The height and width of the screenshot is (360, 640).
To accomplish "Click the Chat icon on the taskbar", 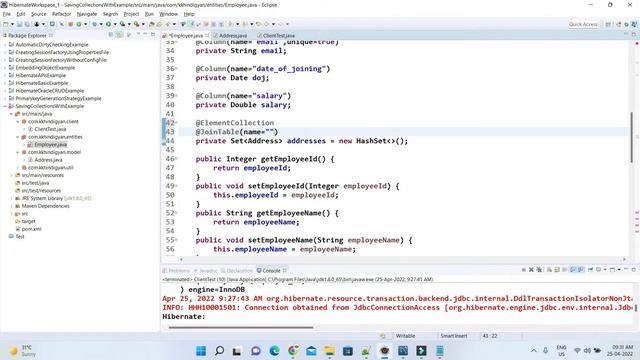I will [256, 351].
